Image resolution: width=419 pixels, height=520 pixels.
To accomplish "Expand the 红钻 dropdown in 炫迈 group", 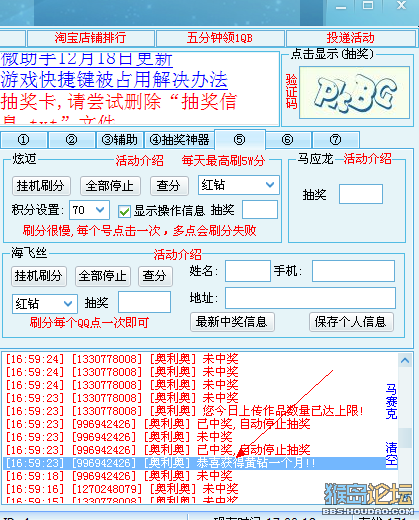I will click(239, 185).
